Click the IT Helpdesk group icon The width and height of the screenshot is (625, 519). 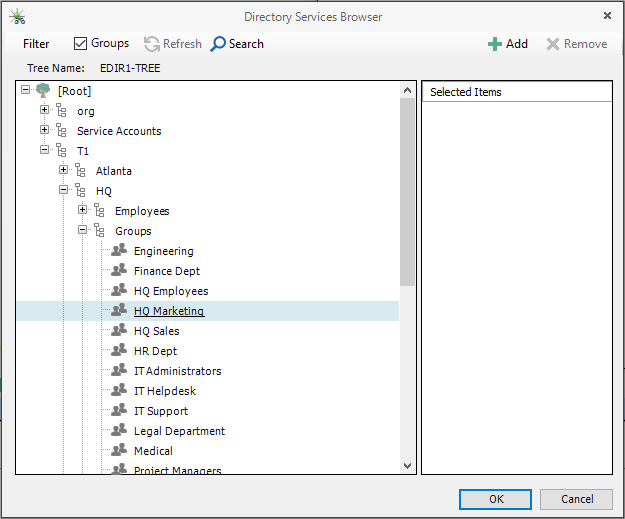click(119, 391)
